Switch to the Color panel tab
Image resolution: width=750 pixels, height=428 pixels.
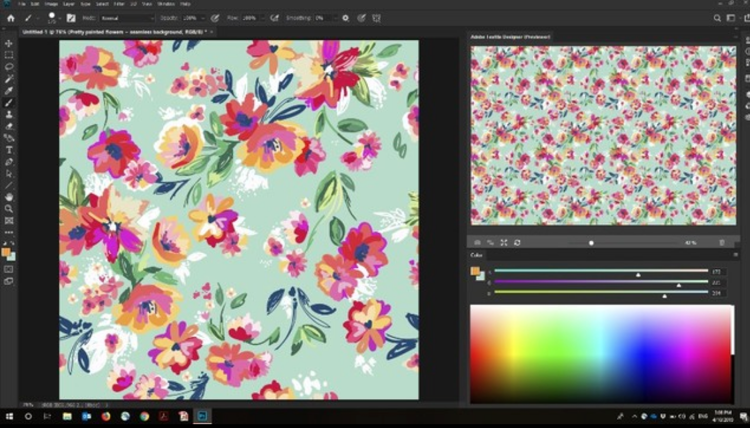pos(476,255)
